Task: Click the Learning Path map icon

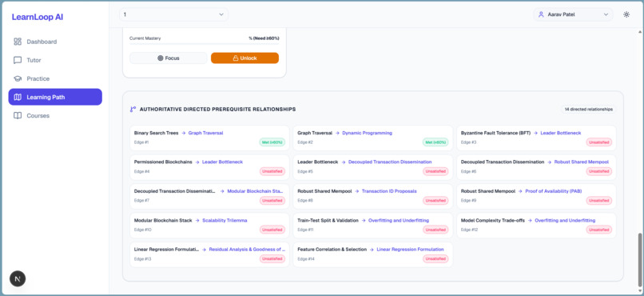Action: pos(18,97)
